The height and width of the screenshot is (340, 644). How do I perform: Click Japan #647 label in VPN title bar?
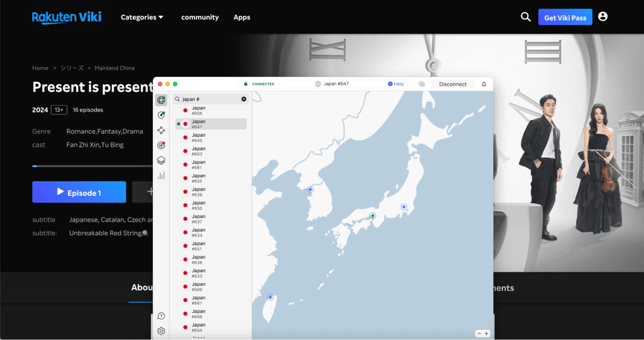(332, 84)
